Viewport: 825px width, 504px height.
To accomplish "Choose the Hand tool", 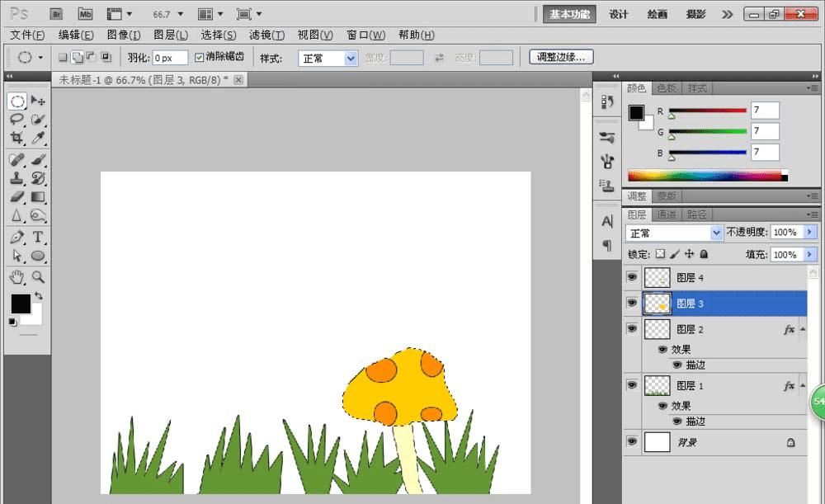I will tap(16, 277).
